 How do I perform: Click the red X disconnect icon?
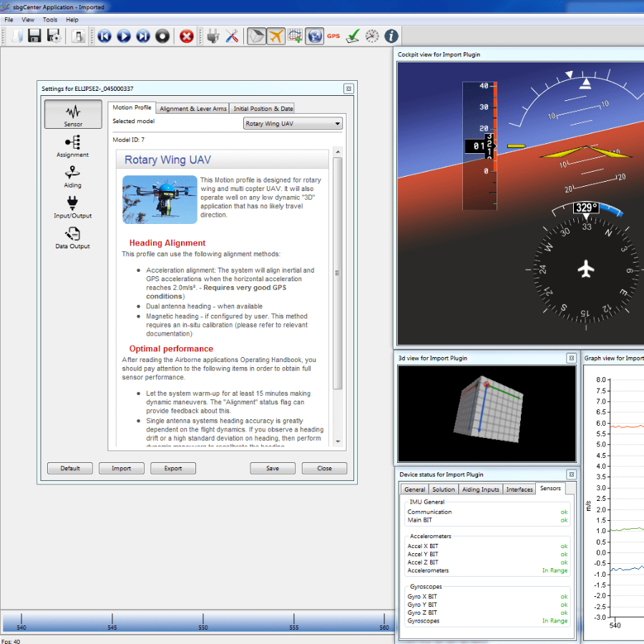point(187,36)
